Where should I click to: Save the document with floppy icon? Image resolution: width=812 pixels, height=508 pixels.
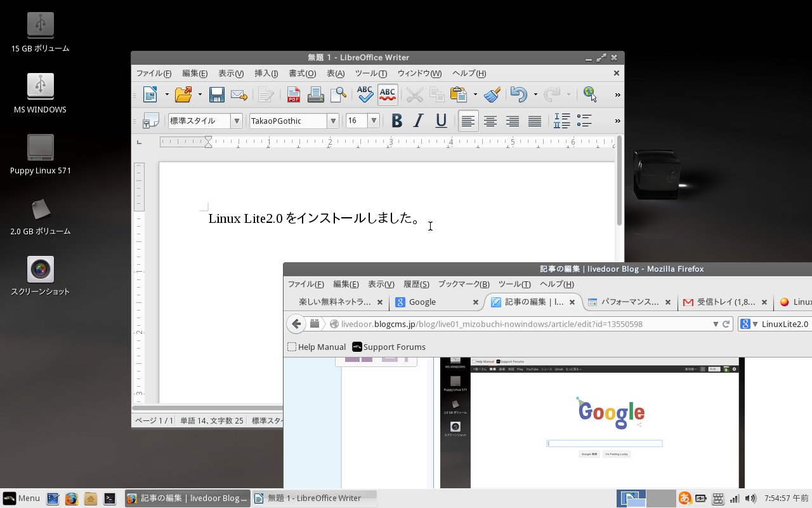tap(217, 95)
